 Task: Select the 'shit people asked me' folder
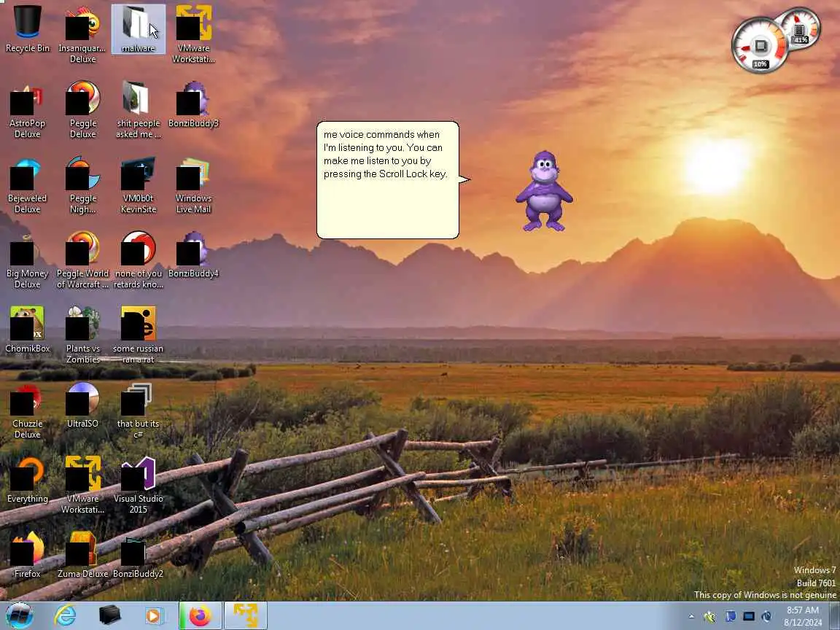[139, 110]
